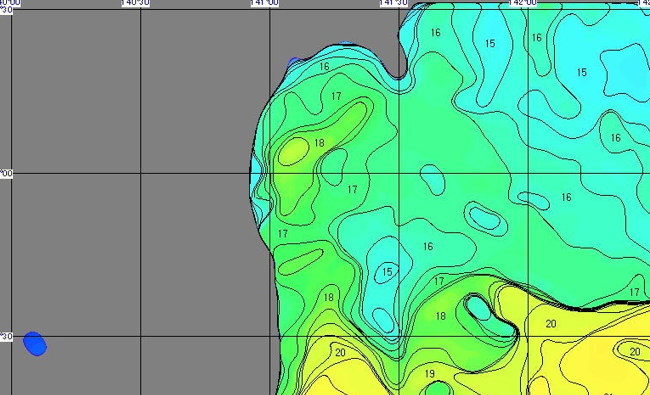Click the 20 label just right of the 142°00 line
The height and width of the screenshot is (395, 650).
click(551, 324)
